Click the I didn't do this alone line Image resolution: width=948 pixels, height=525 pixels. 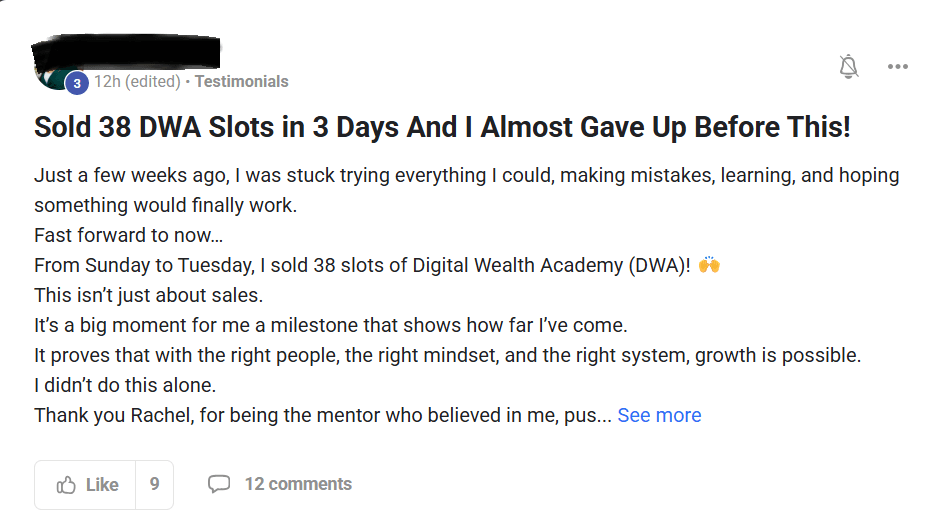point(125,385)
